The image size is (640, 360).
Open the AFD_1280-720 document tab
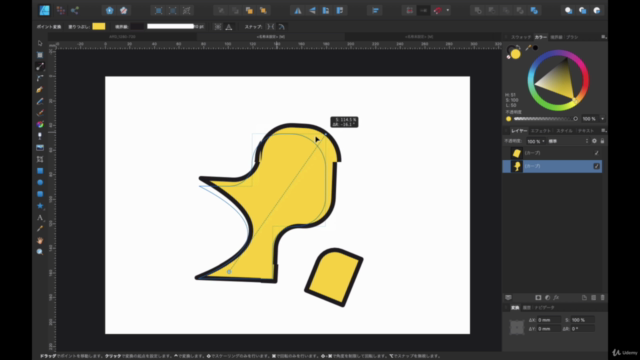(x=122, y=37)
